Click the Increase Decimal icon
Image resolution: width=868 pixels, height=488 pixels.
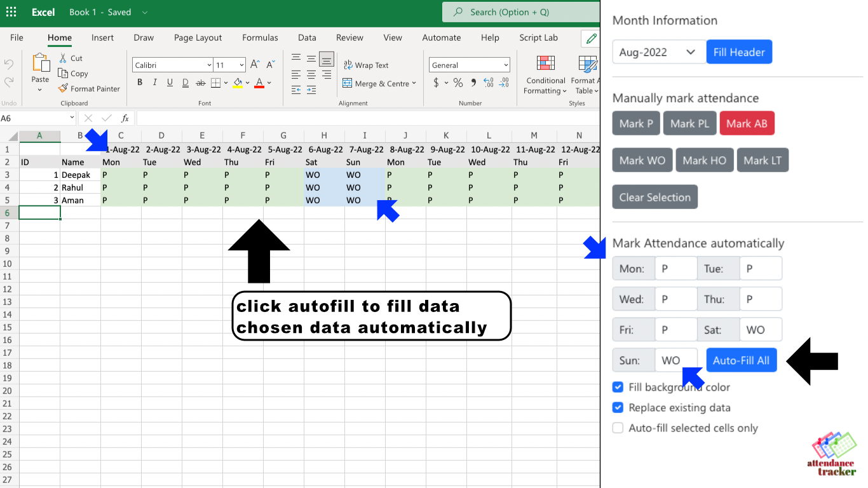(488, 83)
